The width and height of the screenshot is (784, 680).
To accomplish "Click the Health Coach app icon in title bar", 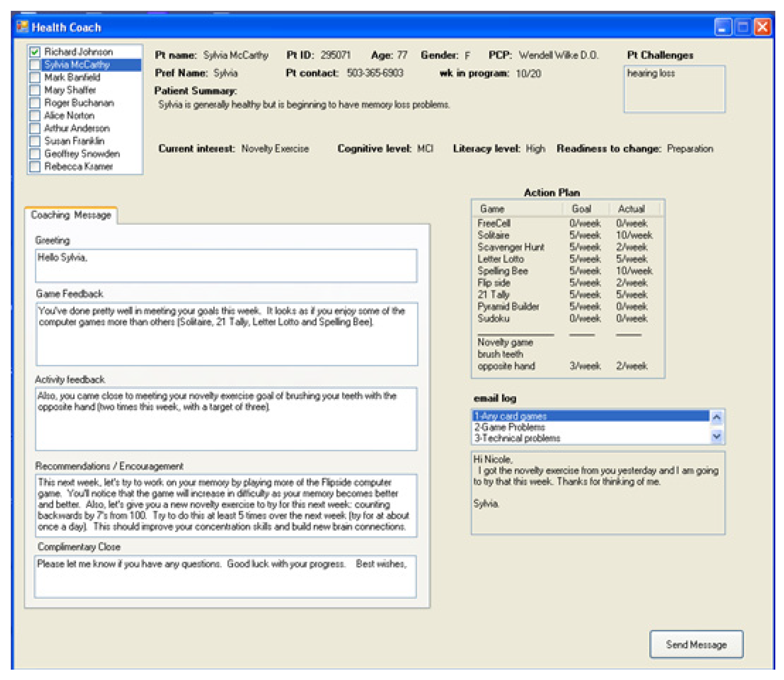I will (x=22, y=27).
